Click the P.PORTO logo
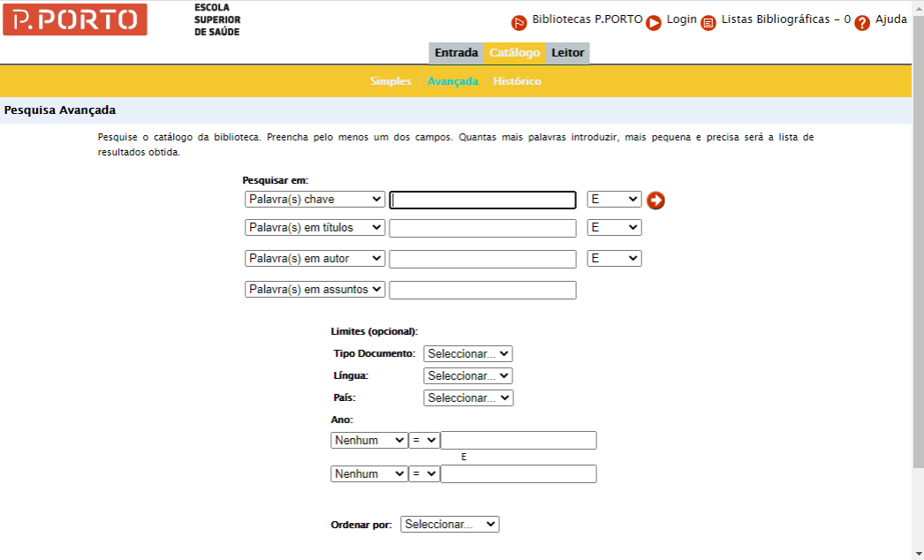This screenshot has width=924, height=560. [75, 19]
